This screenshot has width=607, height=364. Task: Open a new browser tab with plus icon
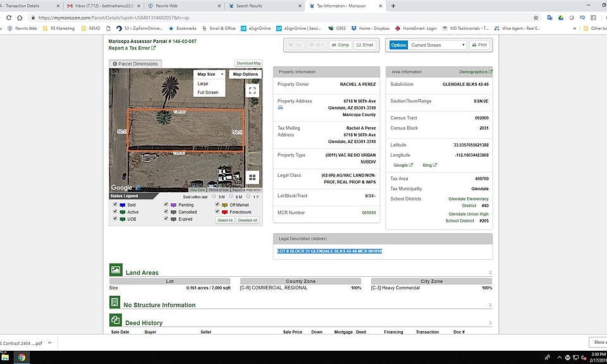point(393,6)
